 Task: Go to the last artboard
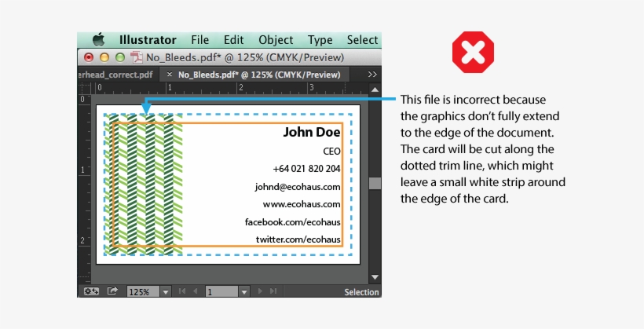[273, 291]
